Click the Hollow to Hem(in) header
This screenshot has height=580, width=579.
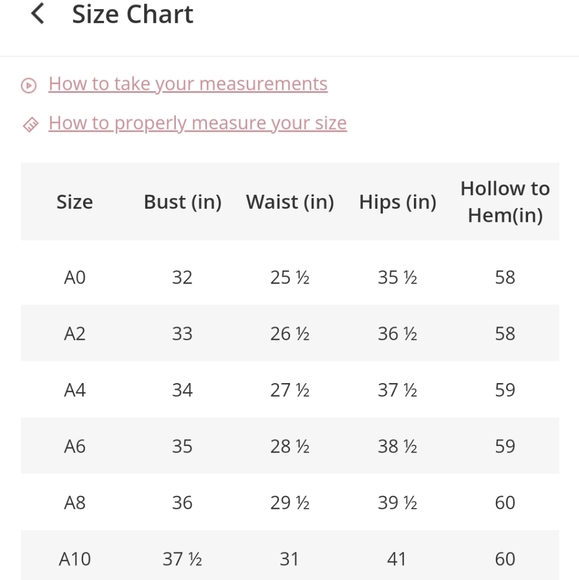(505, 202)
